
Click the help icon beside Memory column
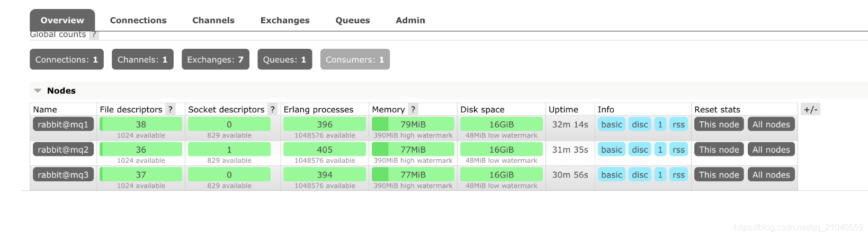[x=413, y=109]
